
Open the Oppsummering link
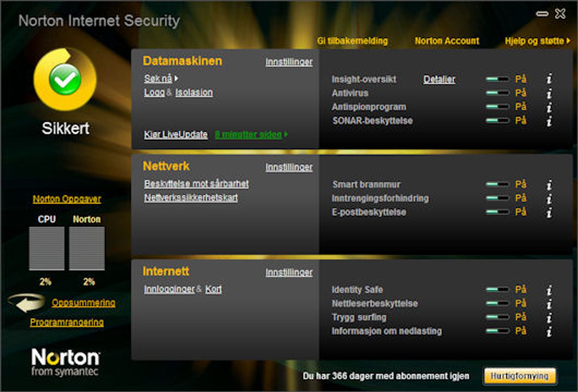(83, 303)
